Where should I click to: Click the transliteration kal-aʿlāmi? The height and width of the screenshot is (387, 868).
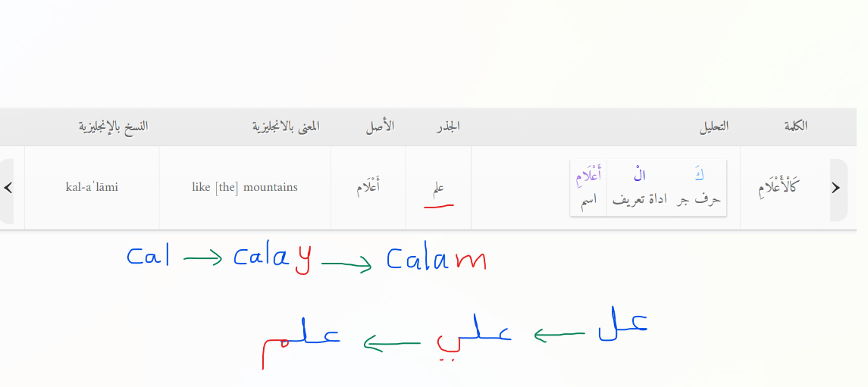tap(92, 187)
